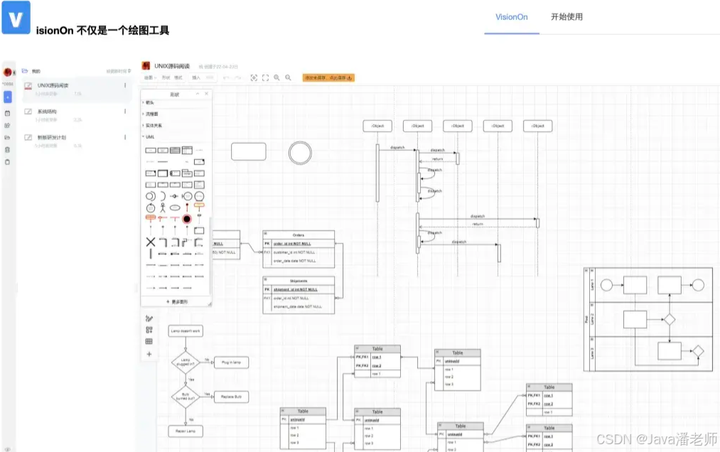Click the orange unsaved-changes save button
720x452 pixels.
pos(328,78)
